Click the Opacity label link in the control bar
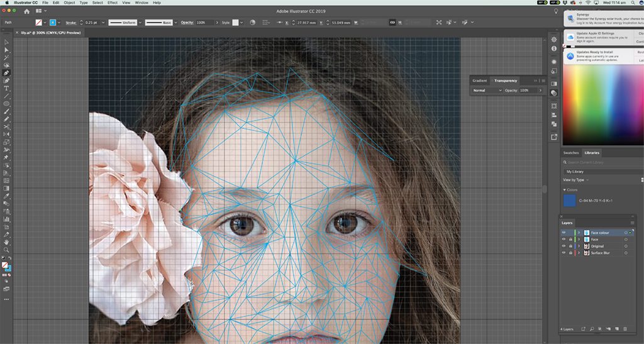This screenshot has height=344, width=644. click(187, 23)
